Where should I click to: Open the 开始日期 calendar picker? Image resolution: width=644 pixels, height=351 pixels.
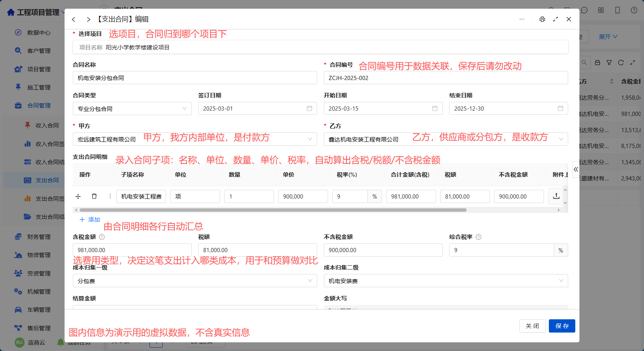[434, 108]
